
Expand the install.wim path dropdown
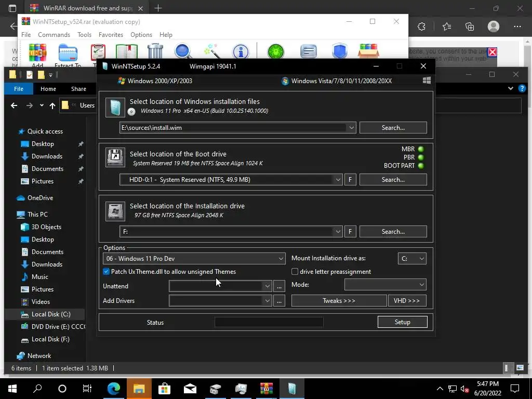pos(352,128)
